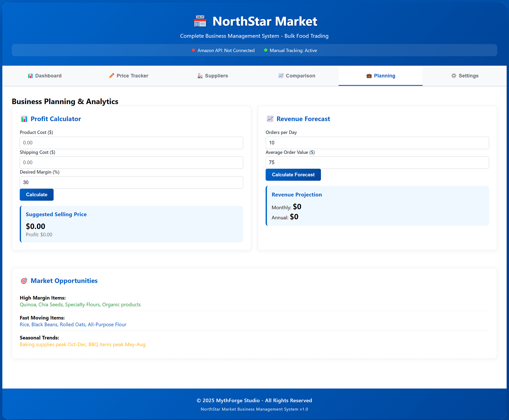
Task: Click red Amazon API status dot
Action: [194, 50]
